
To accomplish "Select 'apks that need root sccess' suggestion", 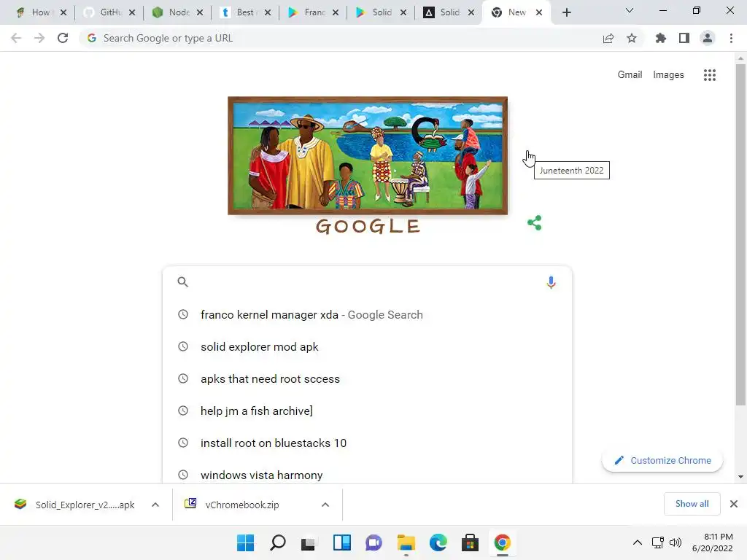I will (367, 379).
